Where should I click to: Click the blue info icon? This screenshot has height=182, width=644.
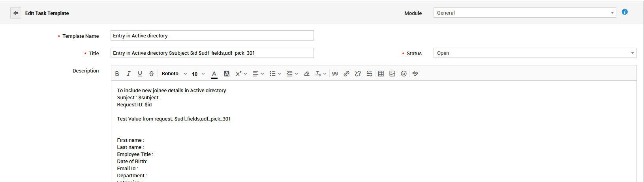click(625, 12)
